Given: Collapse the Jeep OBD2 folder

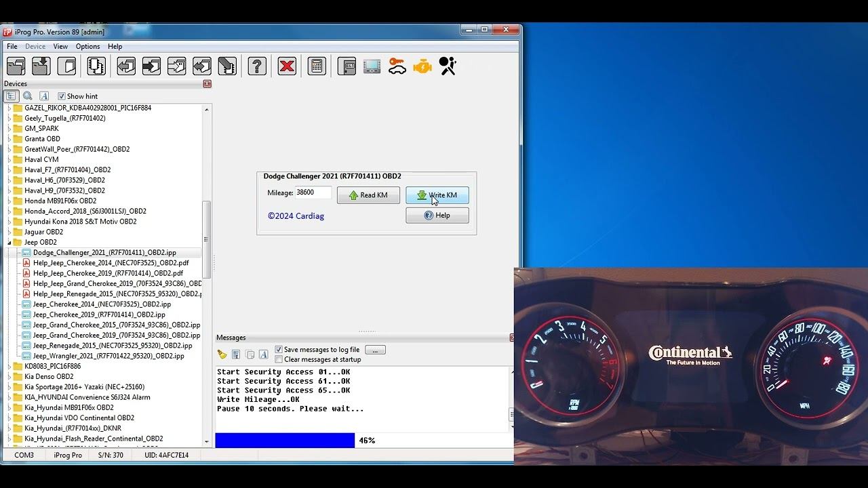Looking at the screenshot, I should click(9, 242).
